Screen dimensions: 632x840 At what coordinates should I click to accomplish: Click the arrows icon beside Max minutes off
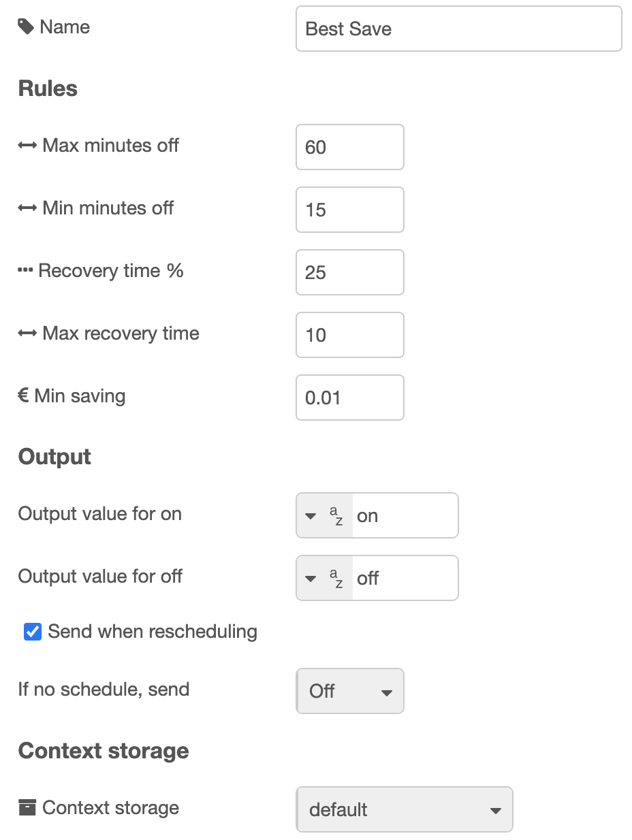[x=27, y=146]
